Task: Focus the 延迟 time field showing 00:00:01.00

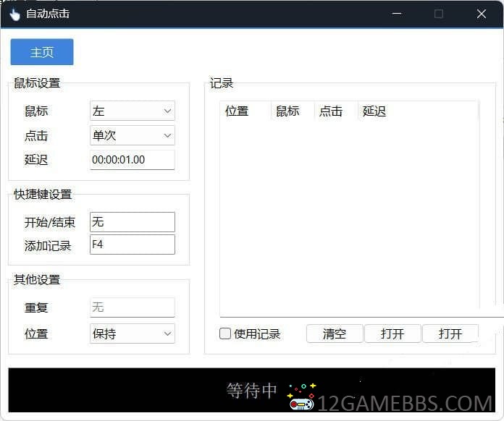Action: pyautogui.click(x=132, y=160)
